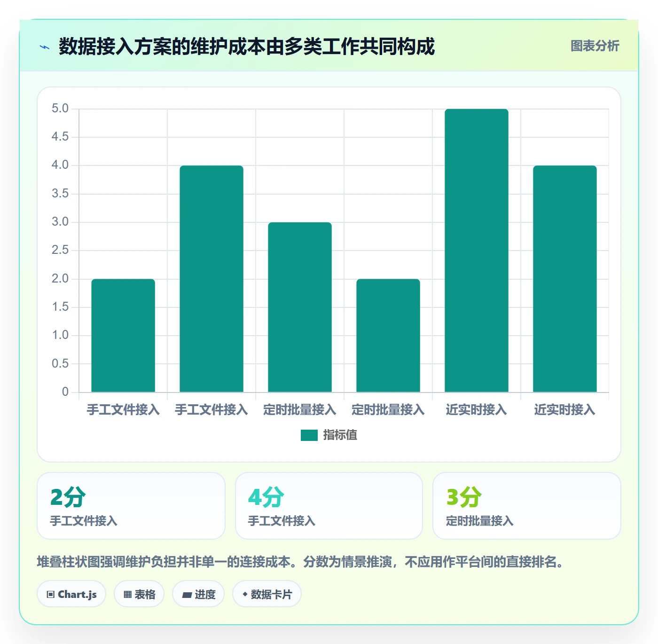This screenshot has width=658, height=644.
Task: Click the 5.0 y-axis label
Action: tap(60, 109)
